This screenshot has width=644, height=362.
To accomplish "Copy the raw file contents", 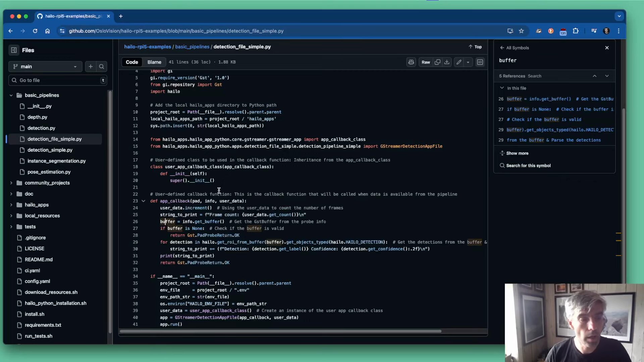I will tap(437, 62).
